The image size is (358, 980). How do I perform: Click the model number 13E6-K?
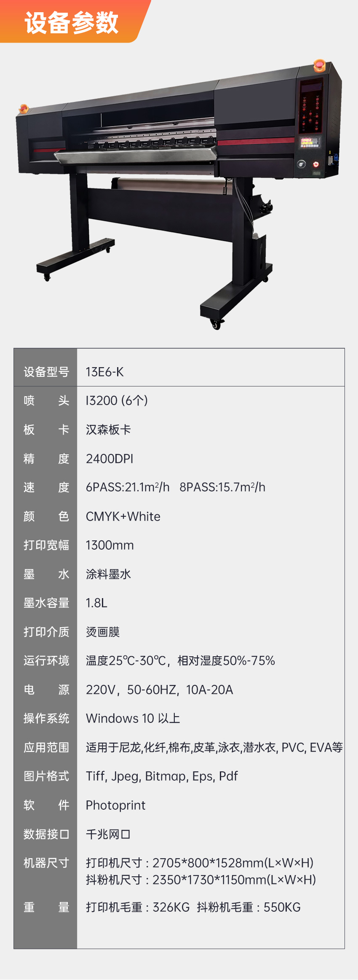(105, 372)
